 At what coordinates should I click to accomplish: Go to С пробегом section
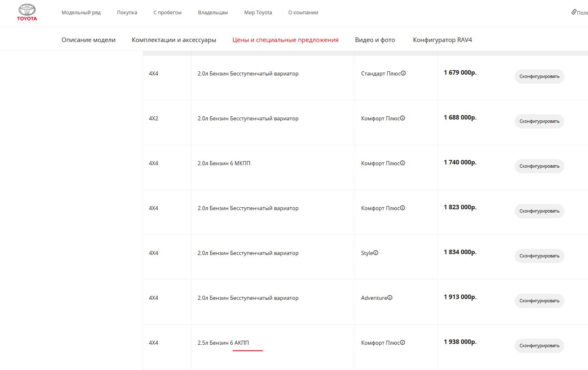pos(167,13)
